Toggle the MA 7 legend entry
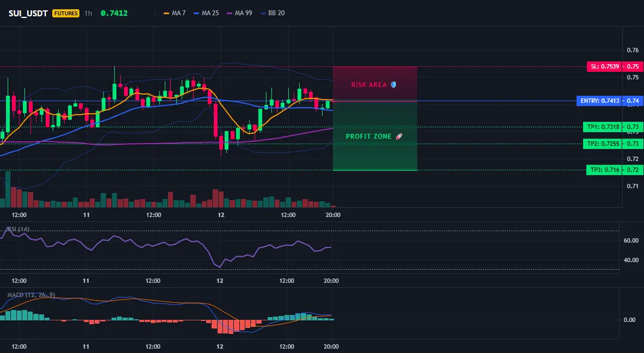644x353 pixels. [x=175, y=13]
